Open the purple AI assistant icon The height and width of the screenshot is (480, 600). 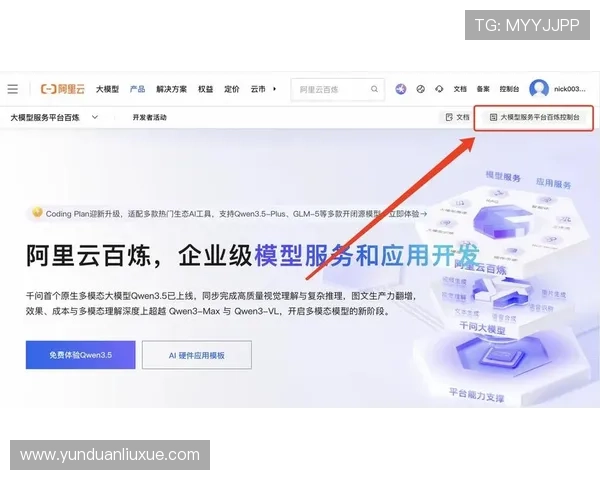(x=401, y=89)
